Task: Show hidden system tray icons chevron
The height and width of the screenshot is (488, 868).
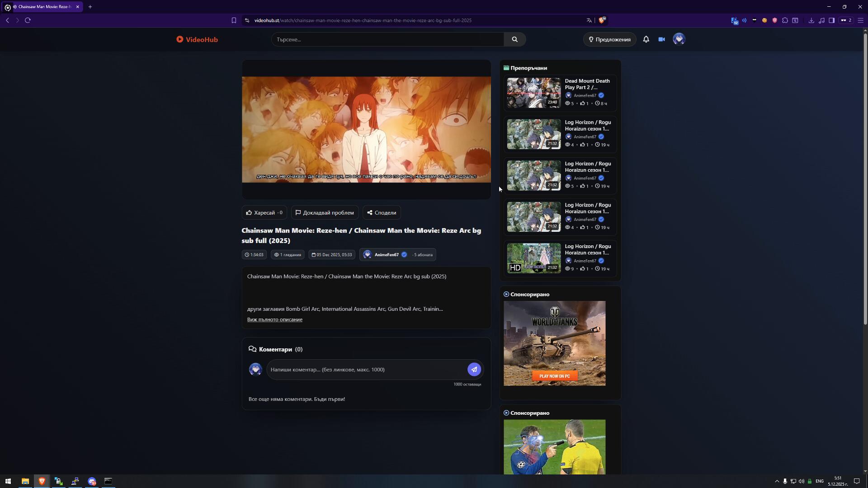Action: pyautogui.click(x=777, y=481)
